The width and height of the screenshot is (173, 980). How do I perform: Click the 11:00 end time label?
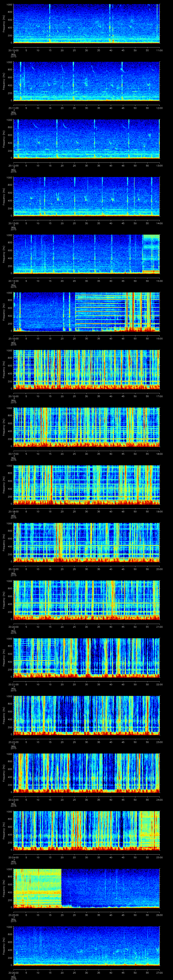159,50
